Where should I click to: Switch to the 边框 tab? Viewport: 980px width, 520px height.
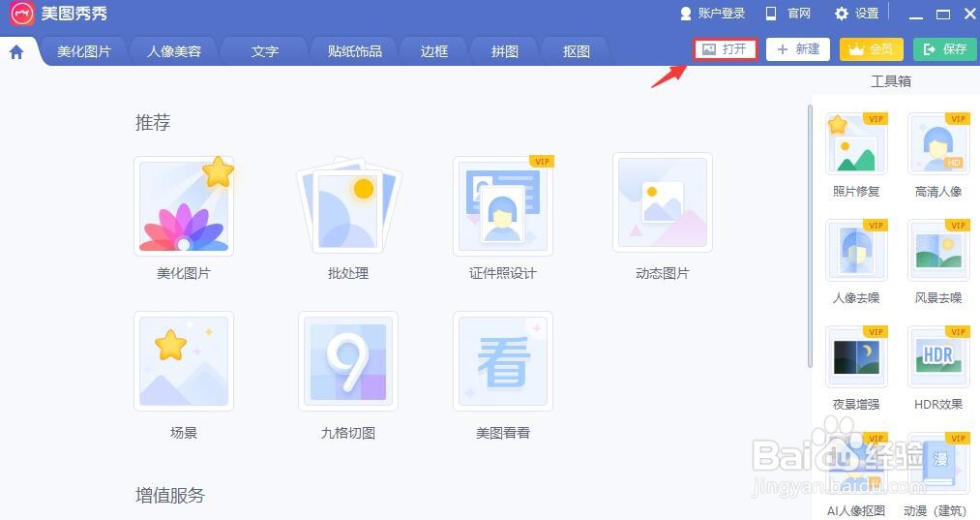pyautogui.click(x=433, y=51)
